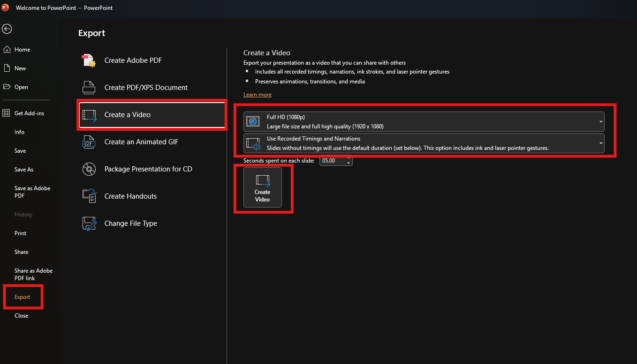Increase seconds spent on each slide

pyautogui.click(x=349, y=159)
